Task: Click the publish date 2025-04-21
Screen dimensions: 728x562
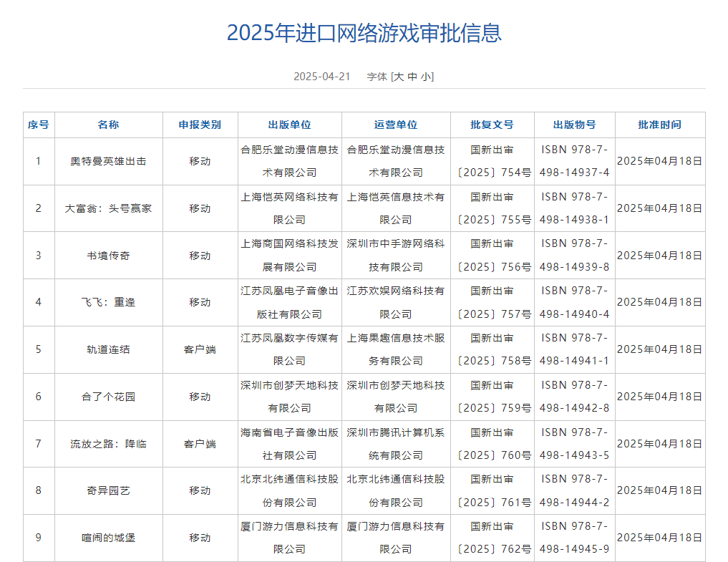Action: tap(321, 77)
